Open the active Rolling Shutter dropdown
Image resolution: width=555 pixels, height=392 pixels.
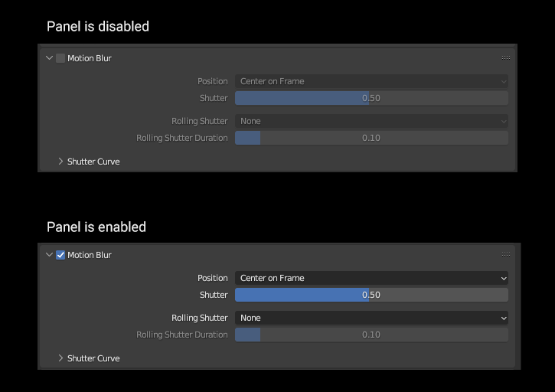371,318
